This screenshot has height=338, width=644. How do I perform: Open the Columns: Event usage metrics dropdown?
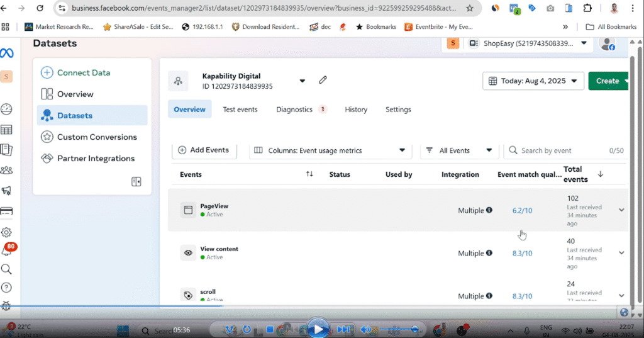pos(330,150)
